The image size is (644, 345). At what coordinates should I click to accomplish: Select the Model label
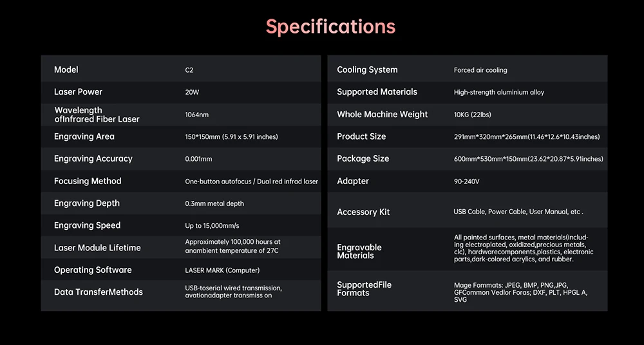click(66, 70)
